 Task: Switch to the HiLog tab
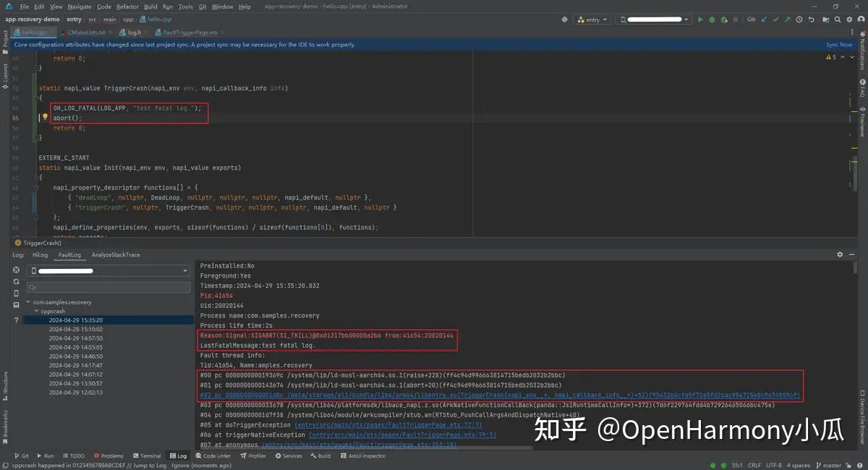coord(40,255)
